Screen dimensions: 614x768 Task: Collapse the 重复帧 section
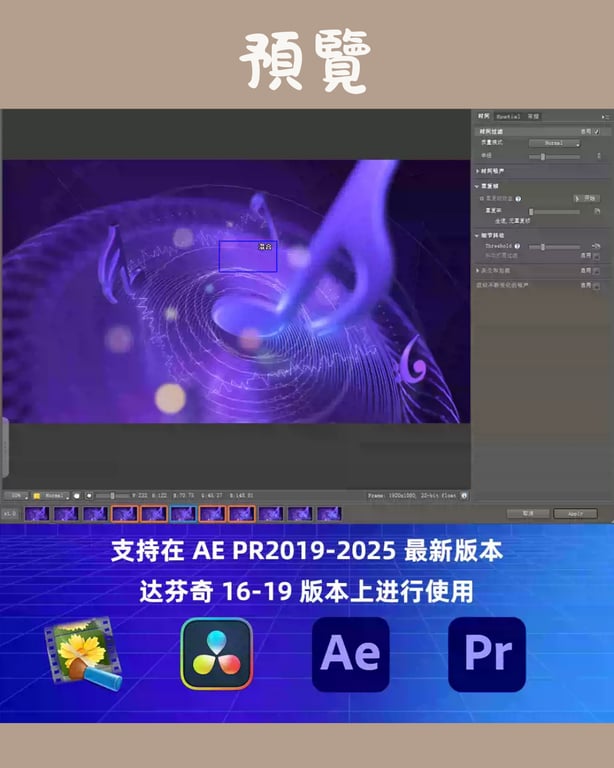click(x=477, y=187)
